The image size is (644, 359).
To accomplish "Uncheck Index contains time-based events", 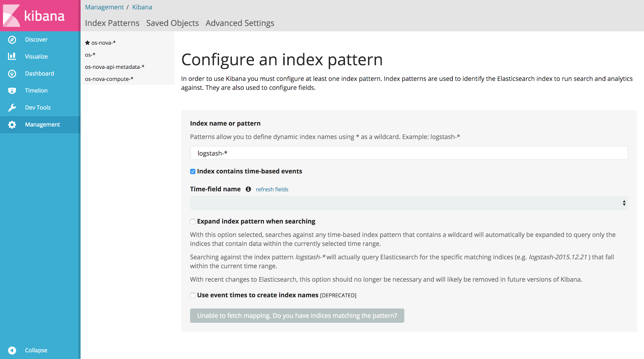I will [193, 171].
